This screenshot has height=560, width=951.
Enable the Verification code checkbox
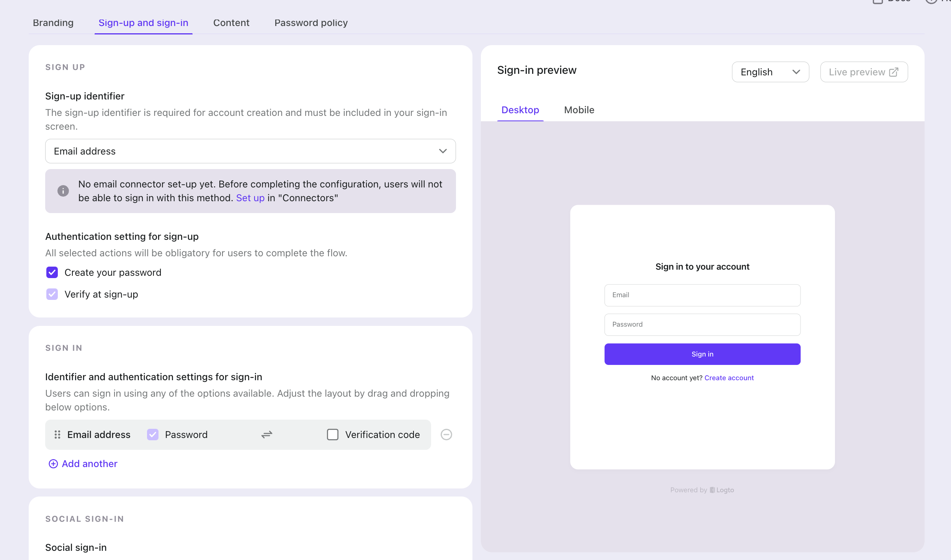[x=332, y=434]
